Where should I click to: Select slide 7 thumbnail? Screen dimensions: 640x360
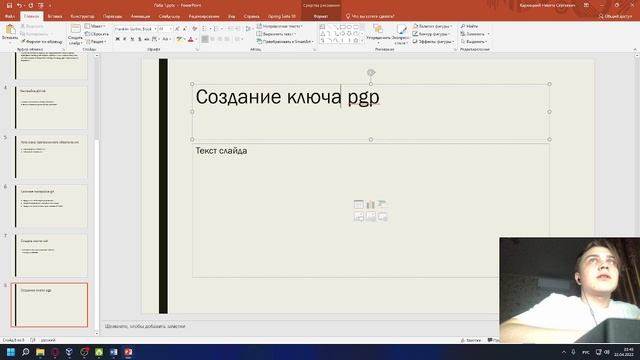pos(51,256)
